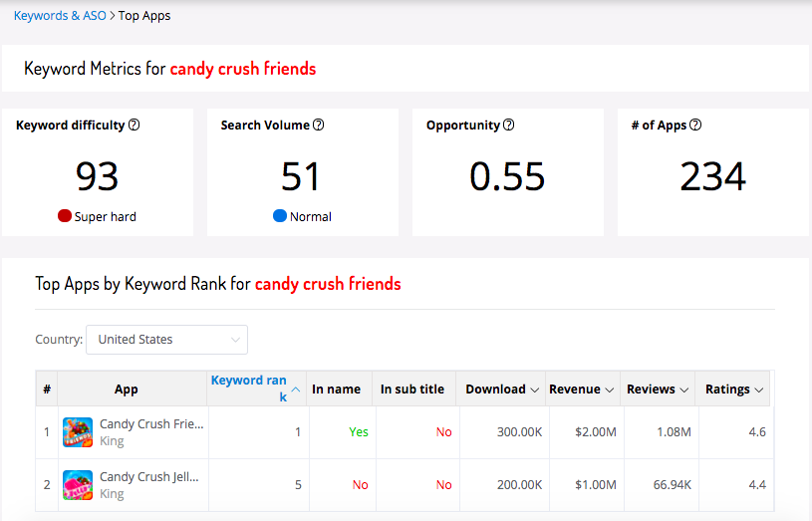
Task: Open the Search Volume help icon
Action: pyautogui.click(x=319, y=125)
